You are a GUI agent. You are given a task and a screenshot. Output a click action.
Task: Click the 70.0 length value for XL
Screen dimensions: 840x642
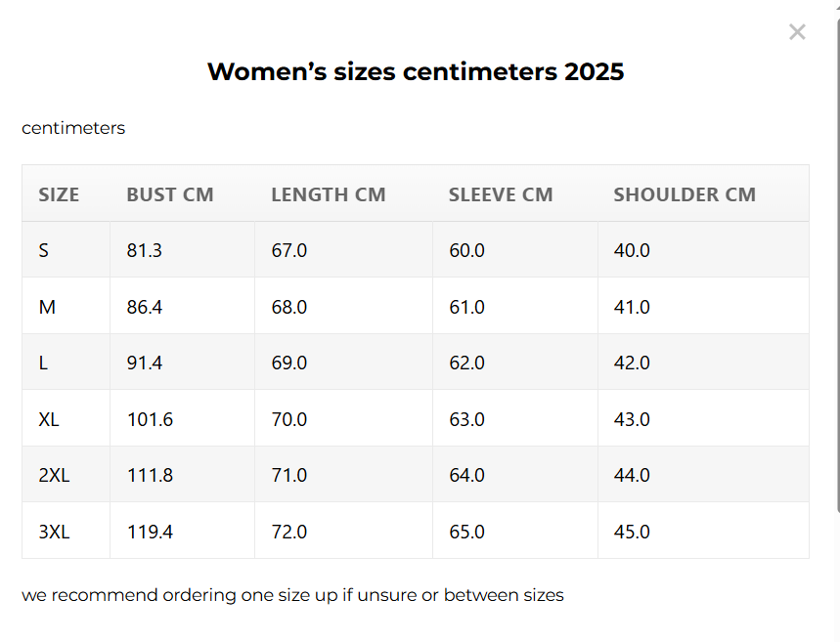(289, 419)
